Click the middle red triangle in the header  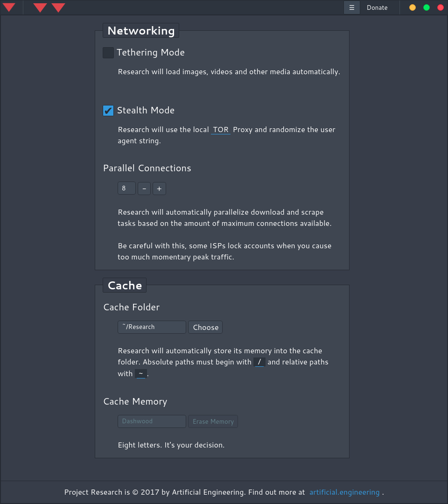click(40, 7)
